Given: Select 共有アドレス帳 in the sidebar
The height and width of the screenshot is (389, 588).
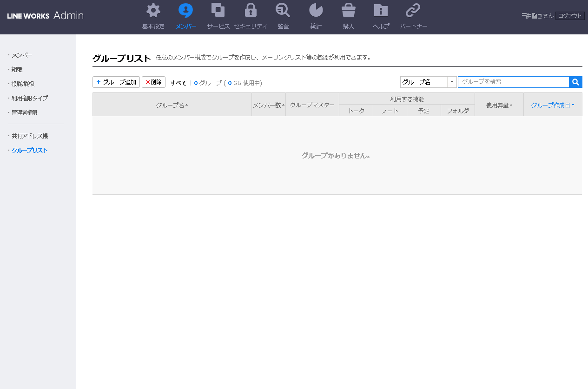Looking at the screenshot, I should tap(30, 136).
